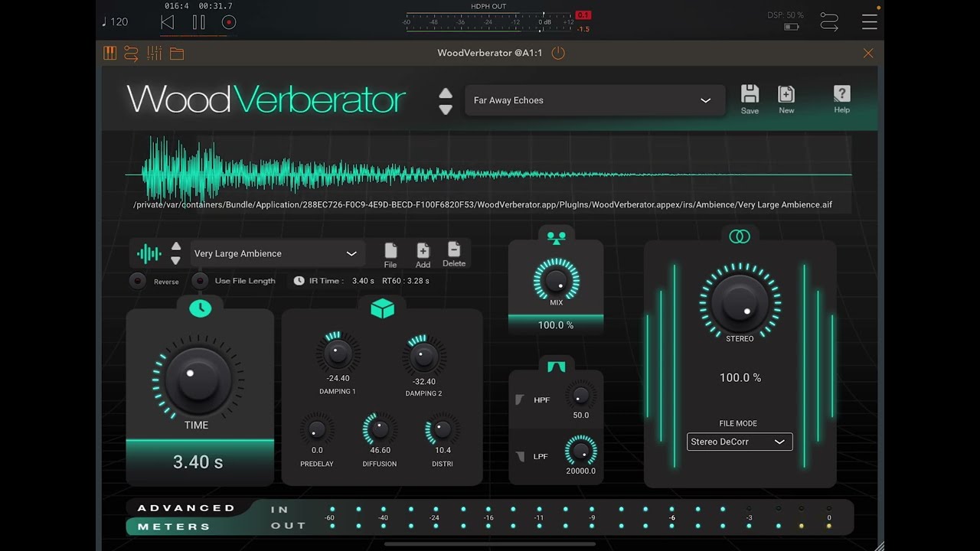Viewport: 980px width, 551px height.
Task: Open the hamburger main menu
Action: [x=870, y=21]
